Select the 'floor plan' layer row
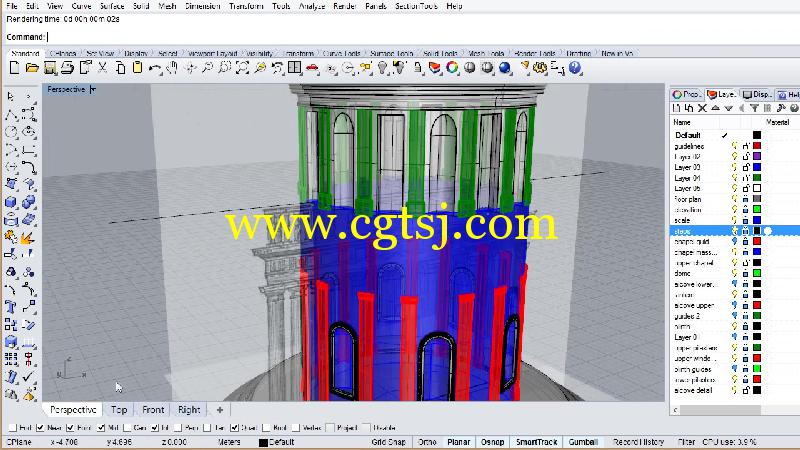Viewport: 800px width, 450px height. click(735, 199)
